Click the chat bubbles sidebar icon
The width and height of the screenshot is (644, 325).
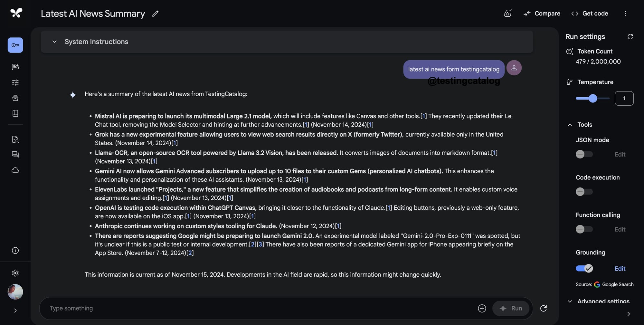point(15,155)
